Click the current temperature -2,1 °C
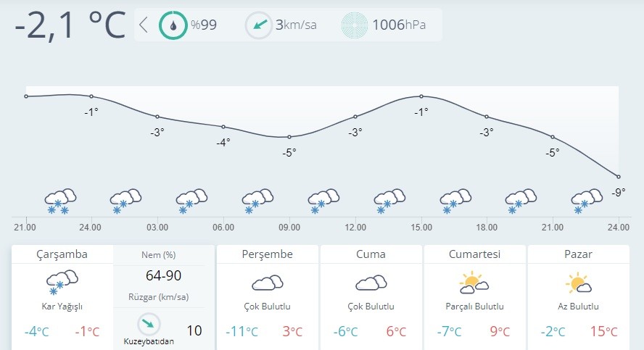Screen dimensions: 644x350 [x=70, y=25]
